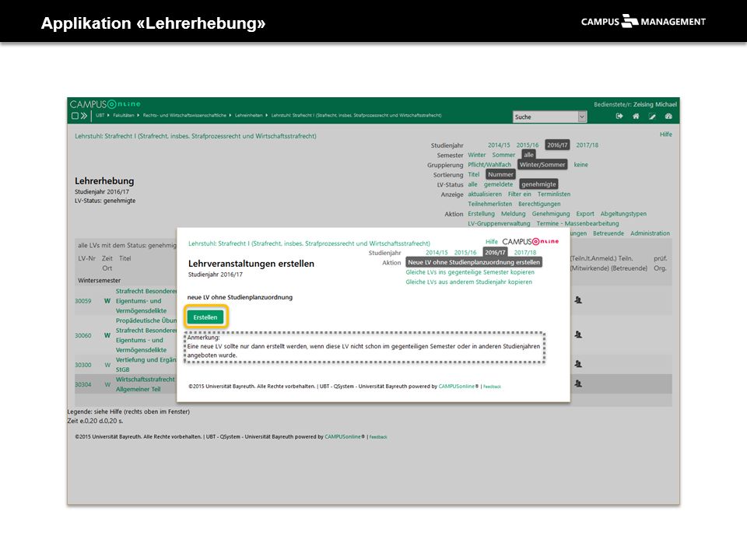Click the CAMPUSonline logo in the green header

click(x=105, y=104)
